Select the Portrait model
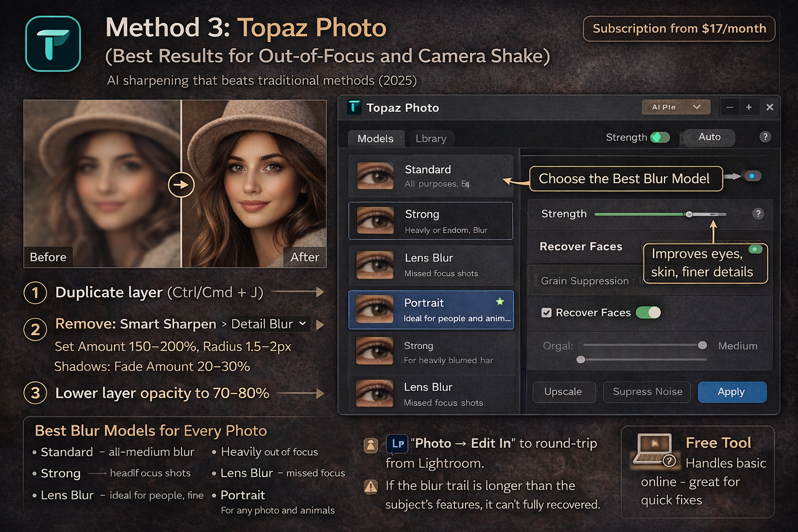 tap(431, 310)
